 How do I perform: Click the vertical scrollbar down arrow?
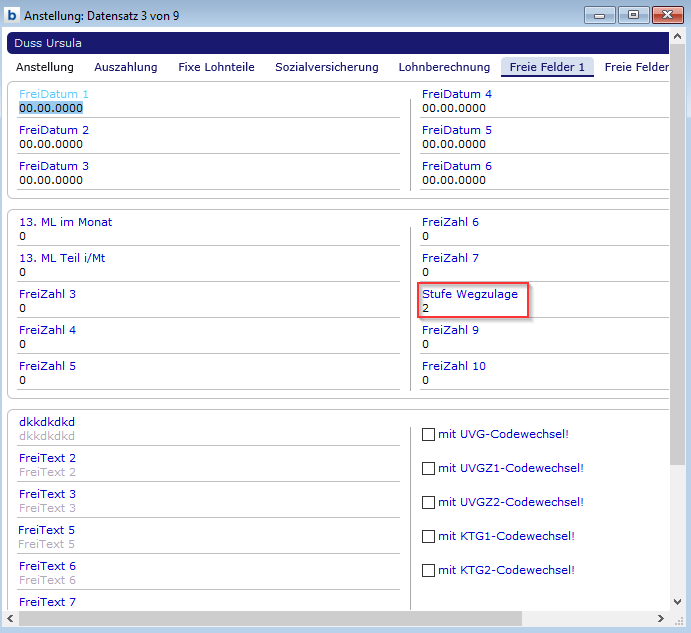point(677,602)
